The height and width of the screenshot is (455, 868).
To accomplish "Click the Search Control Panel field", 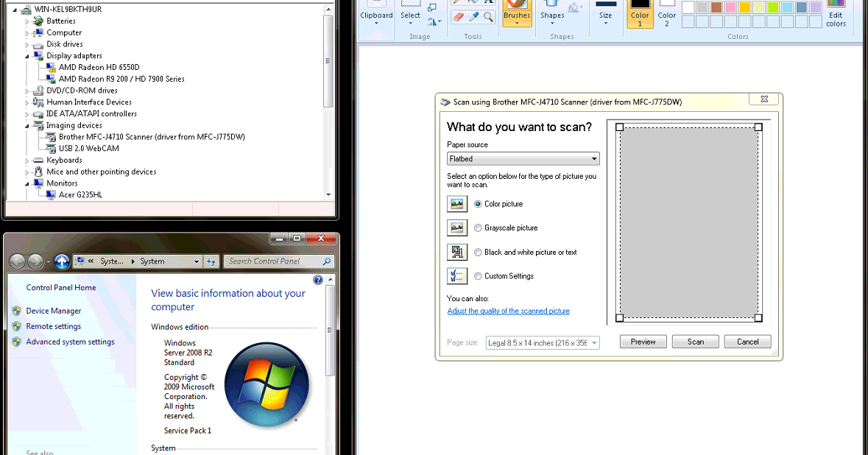I will click(280, 261).
